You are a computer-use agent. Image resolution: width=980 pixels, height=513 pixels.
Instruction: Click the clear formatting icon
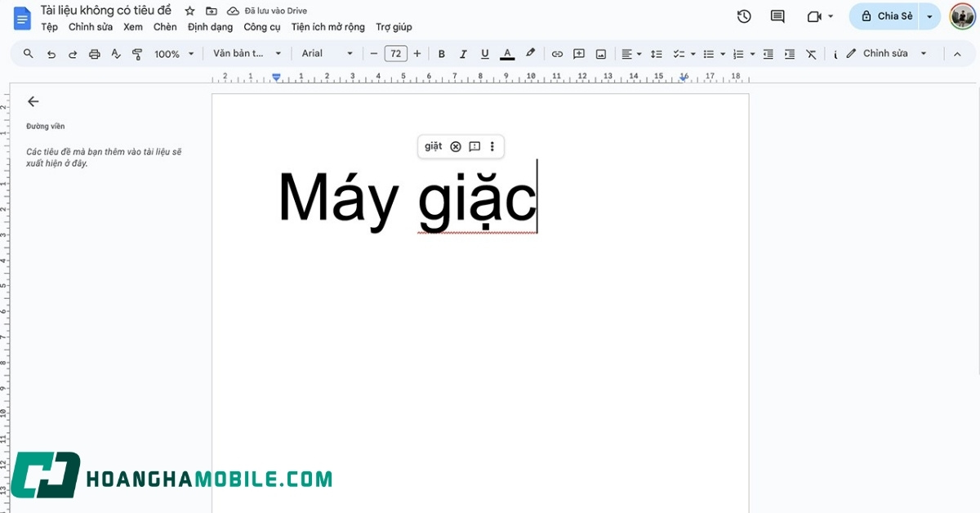click(x=811, y=54)
